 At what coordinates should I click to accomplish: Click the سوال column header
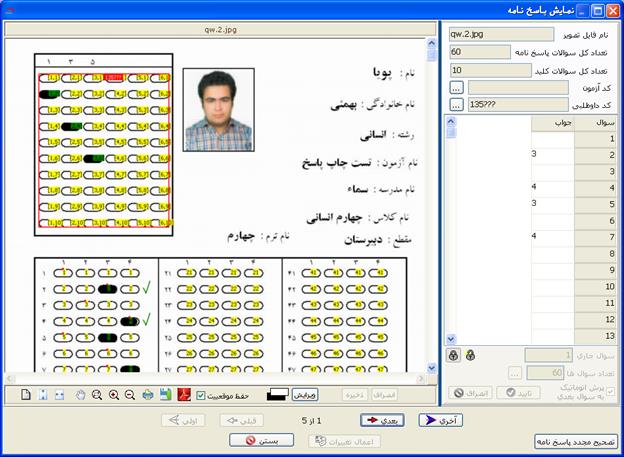595,123
